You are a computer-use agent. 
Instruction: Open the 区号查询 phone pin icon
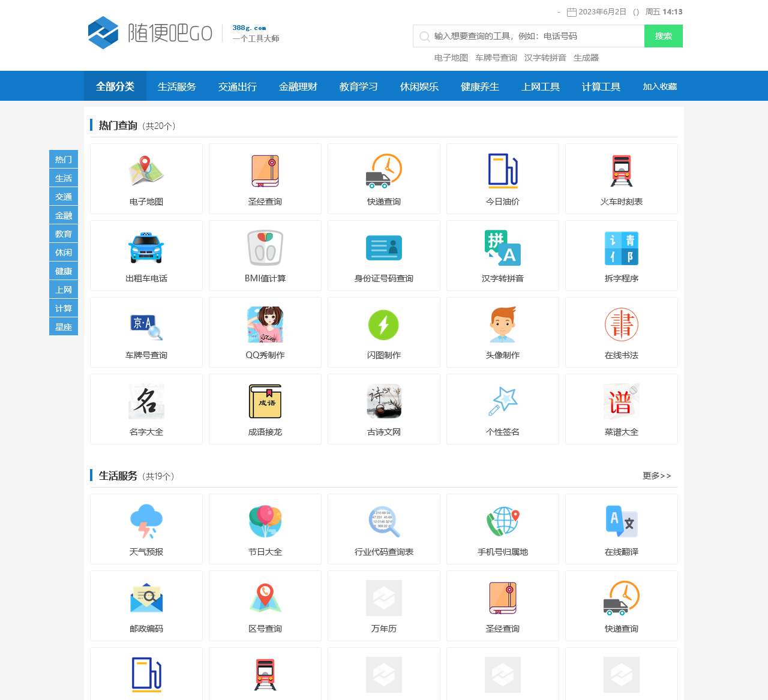265,598
